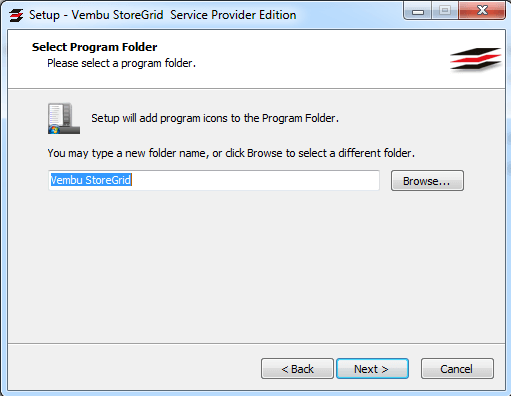
Task: Click the Select Program Folder heading
Action: click(x=94, y=47)
